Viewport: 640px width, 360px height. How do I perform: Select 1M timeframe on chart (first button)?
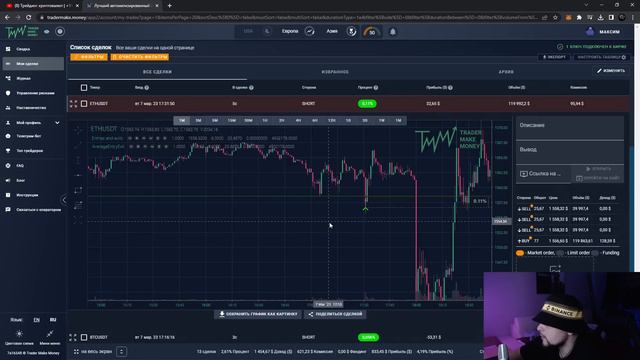[x=182, y=120]
